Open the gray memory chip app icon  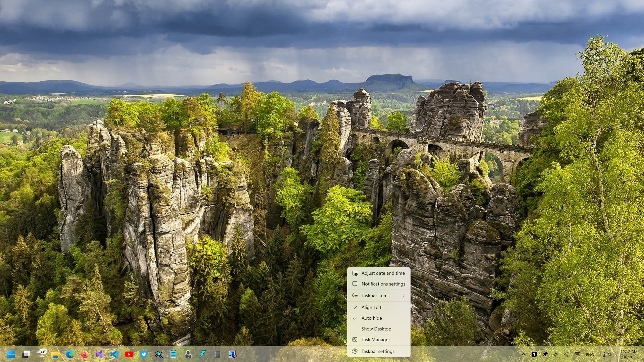pyautogui.click(x=217, y=354)
